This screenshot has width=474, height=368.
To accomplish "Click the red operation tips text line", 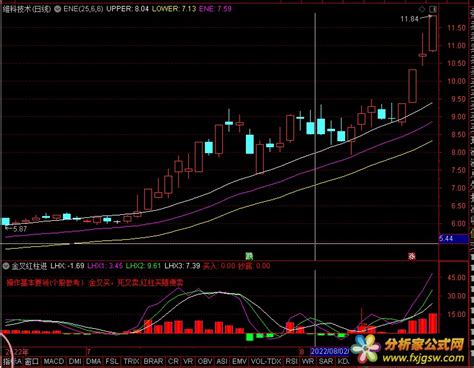I will pyautogui.click(x=95, y=283).
